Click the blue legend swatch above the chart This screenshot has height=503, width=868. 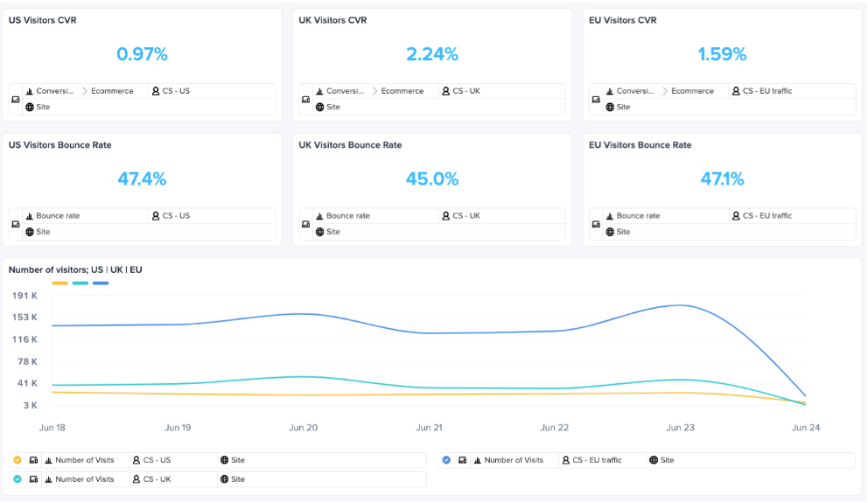click(x=101, y=283)
